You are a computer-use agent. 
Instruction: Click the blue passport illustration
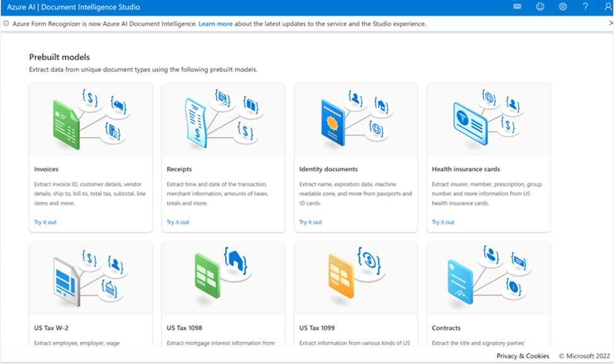pyautogui.click(x=333, y=123)
